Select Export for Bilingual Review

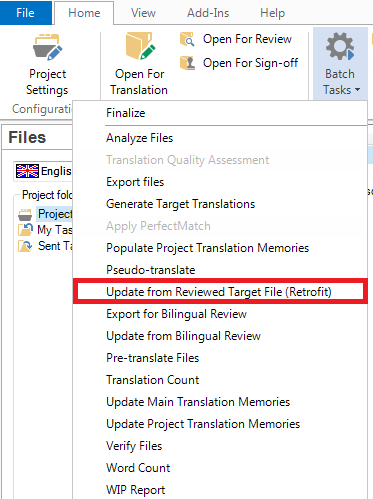point(220,314)
